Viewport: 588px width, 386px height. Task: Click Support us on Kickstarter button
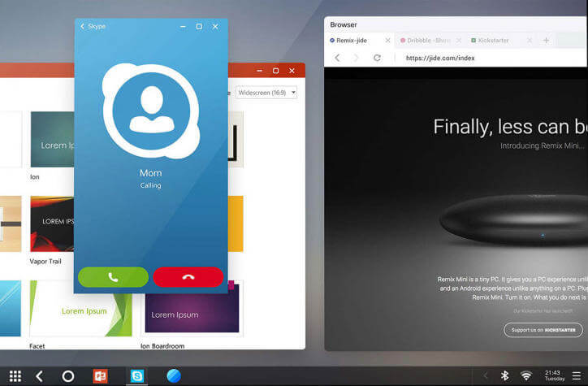543,330
